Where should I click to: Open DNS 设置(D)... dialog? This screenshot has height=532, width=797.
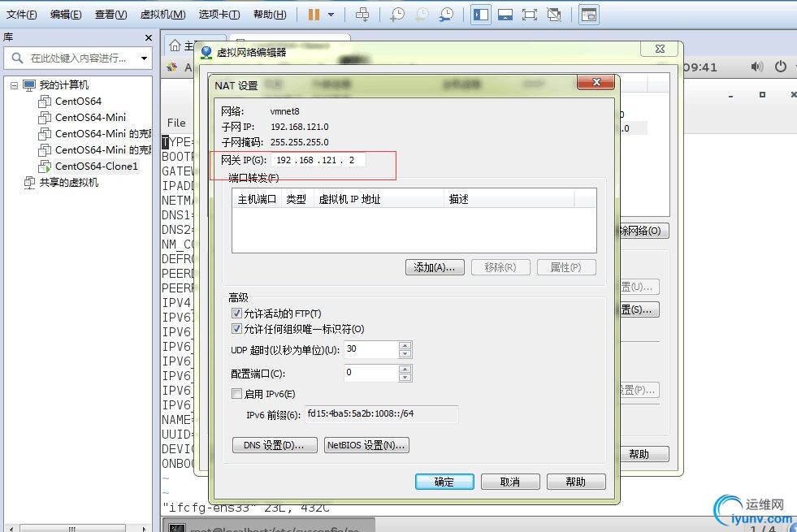(x=275, y=445)
